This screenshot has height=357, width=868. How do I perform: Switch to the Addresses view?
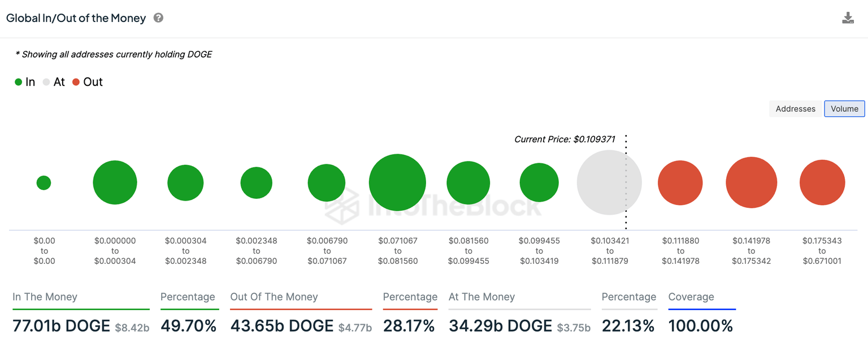[x=795, y=109]
